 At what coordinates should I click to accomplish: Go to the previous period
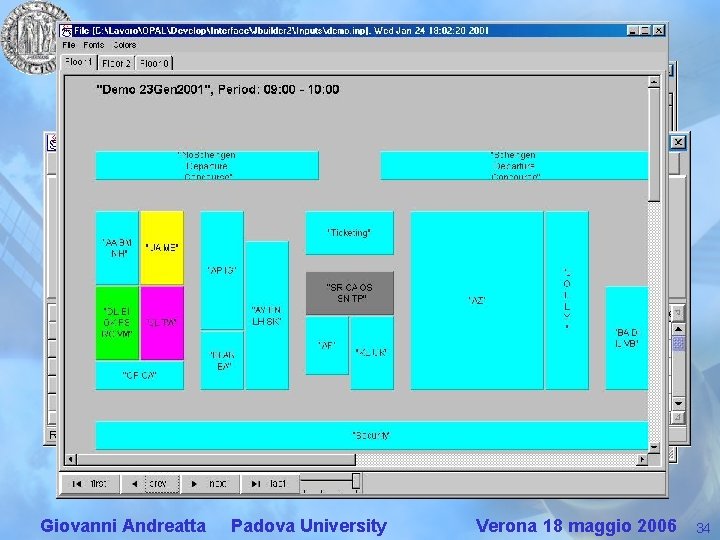point(150,484)
